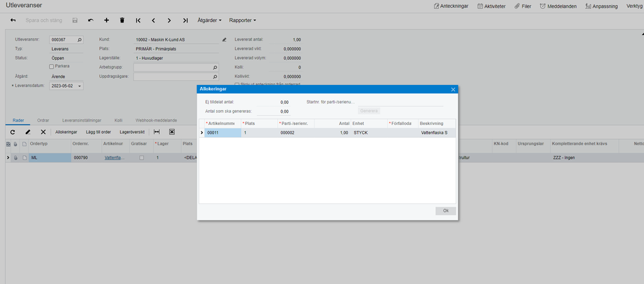Image resolution: width=644 pixels, height=284 pixels.
Task: Open the Åtgärder dropdown menu
Action: pyautogui.click(x=210, y=20)
